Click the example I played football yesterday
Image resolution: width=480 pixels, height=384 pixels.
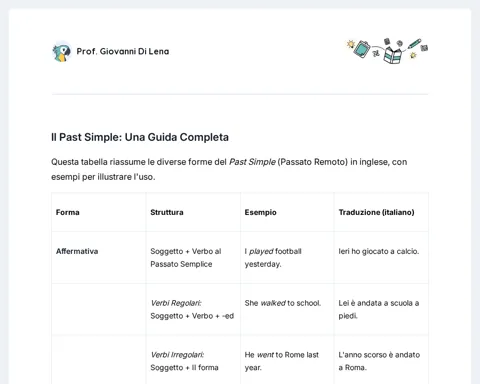click(273, 258)
